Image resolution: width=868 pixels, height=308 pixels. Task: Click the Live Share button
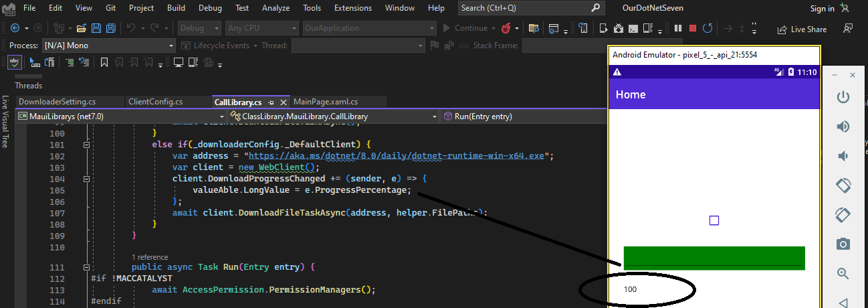tap(801, 29)
